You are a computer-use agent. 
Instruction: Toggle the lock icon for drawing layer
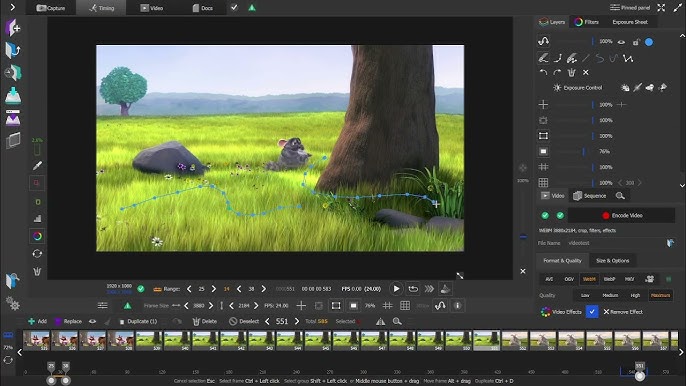point(636,42)
